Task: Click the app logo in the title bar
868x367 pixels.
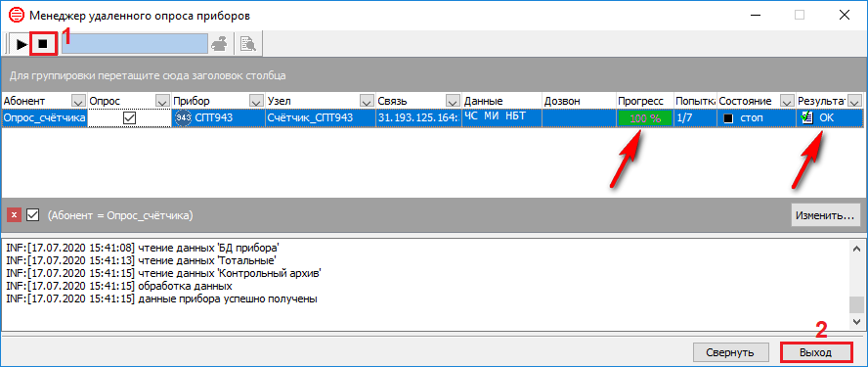Action: coord(16,15)
